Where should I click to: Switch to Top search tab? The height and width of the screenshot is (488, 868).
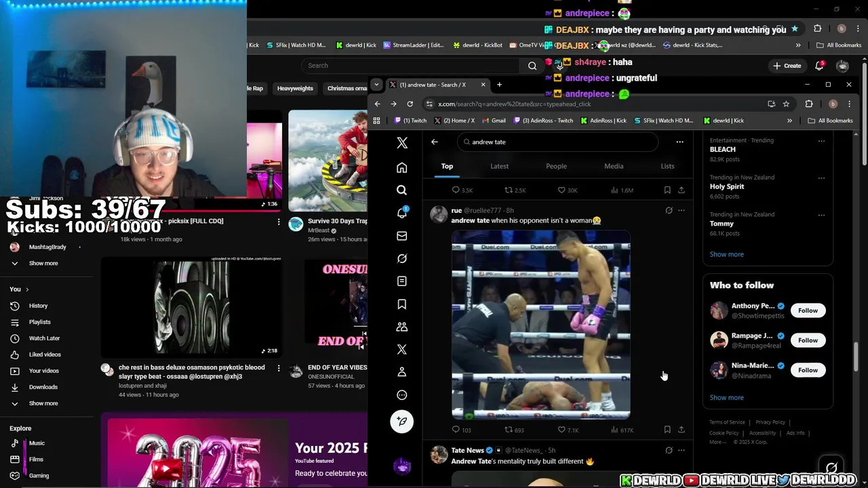447,166
